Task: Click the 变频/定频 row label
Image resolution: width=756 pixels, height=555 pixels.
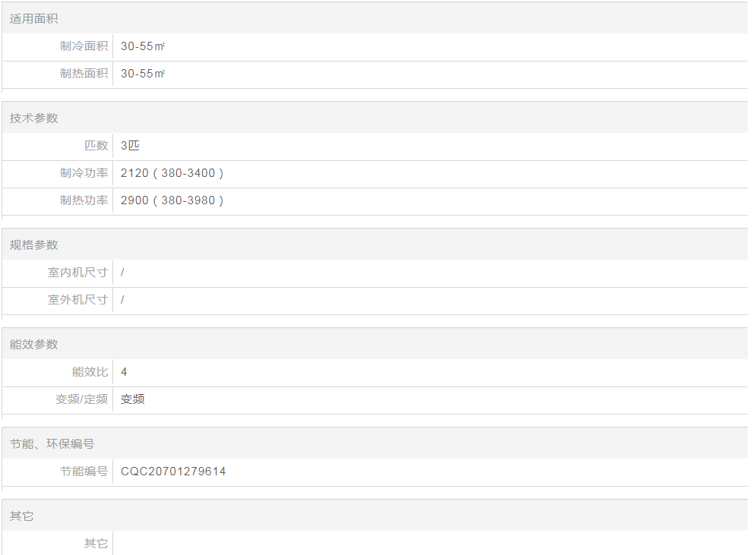Action: pyautogui.click(x=81, y=399)
